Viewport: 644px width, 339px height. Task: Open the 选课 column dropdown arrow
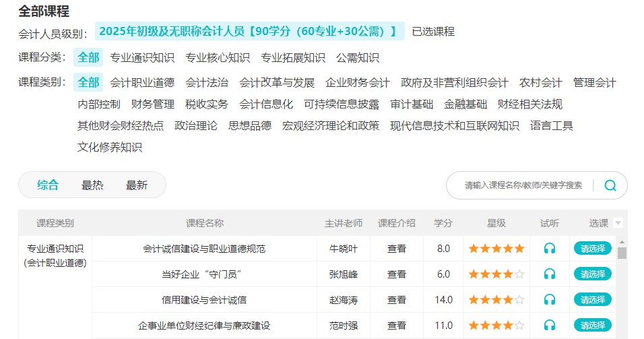618,223
